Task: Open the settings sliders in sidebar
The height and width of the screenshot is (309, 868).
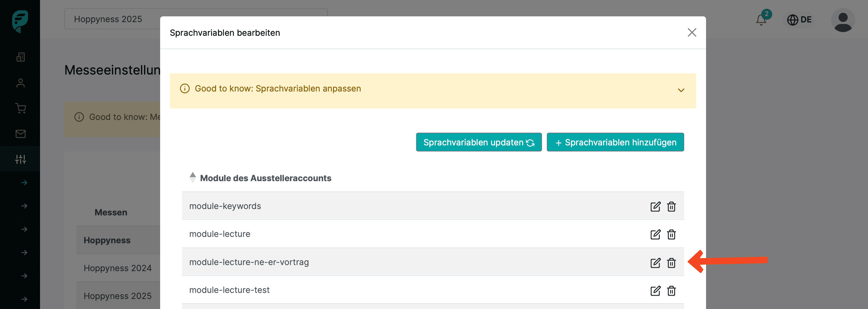Action: pyautogui.click(x=21, y=159)
